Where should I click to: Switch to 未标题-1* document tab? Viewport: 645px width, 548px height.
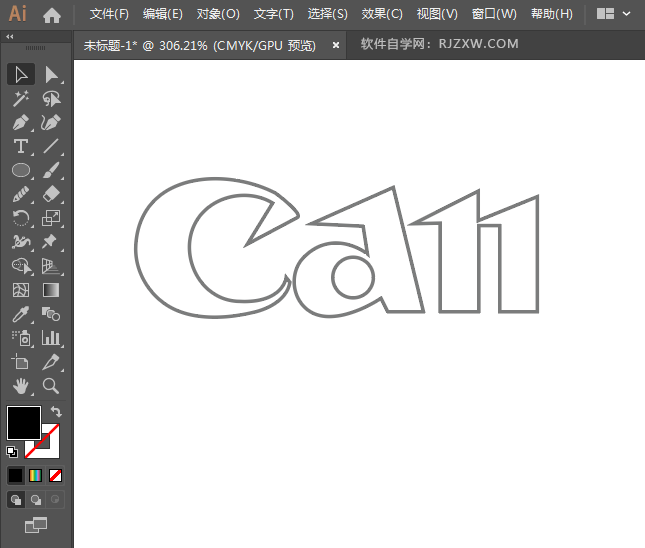point(200,45)
